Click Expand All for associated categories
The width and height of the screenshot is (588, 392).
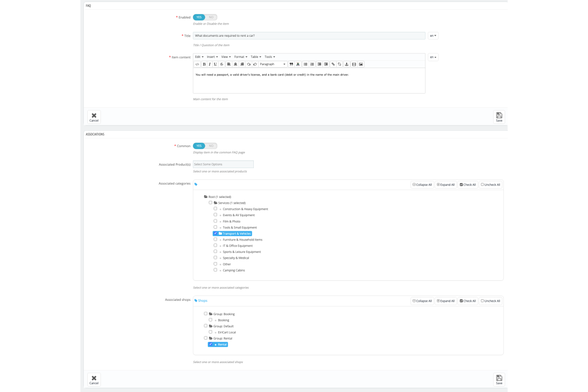(x=446, y=185)
